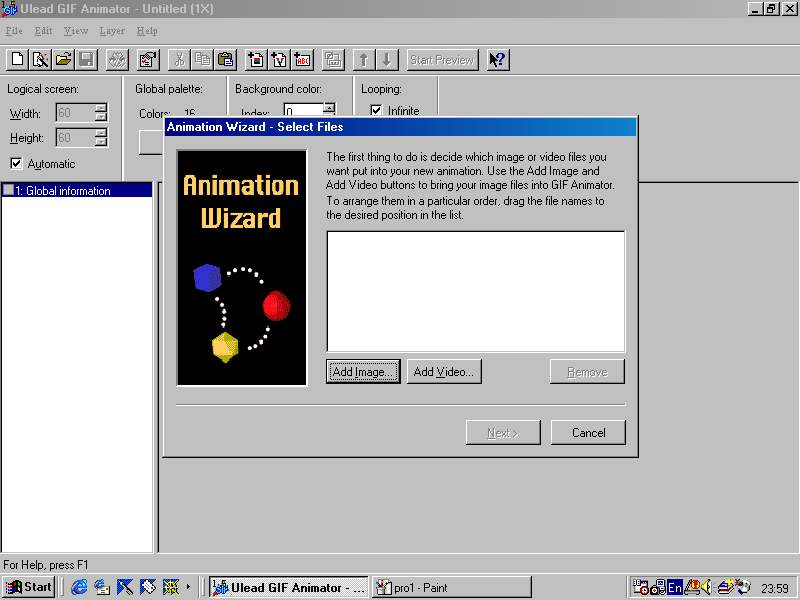The width and height of the screenshot is (800, 600).
Task: Click the context Help arrow icon
Action: 497,59
